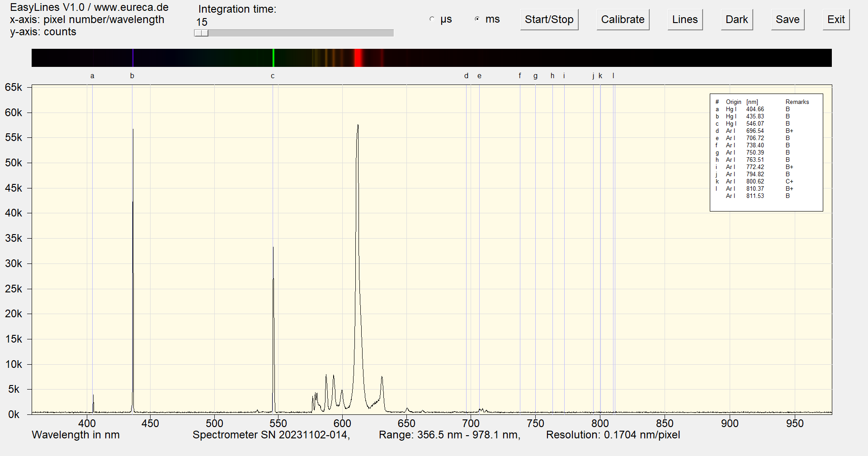
Task: Click the Hg I 546.07 legend row
Action: click(754, 124)
